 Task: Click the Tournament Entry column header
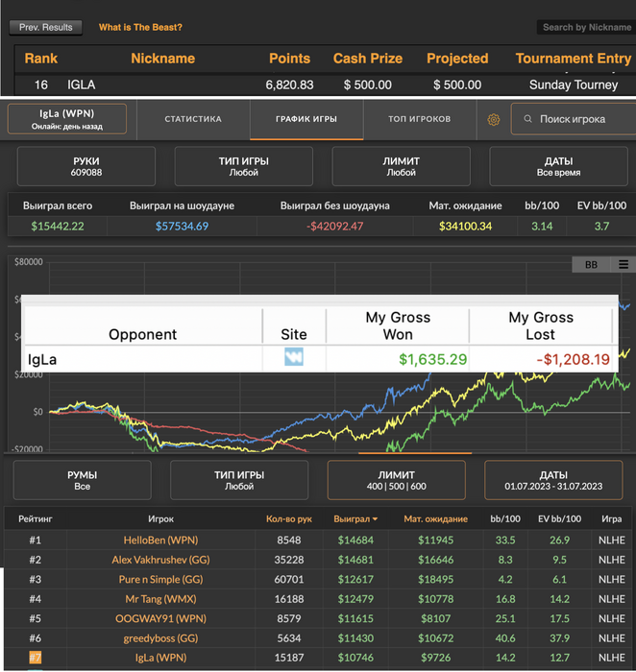(574, 59)
